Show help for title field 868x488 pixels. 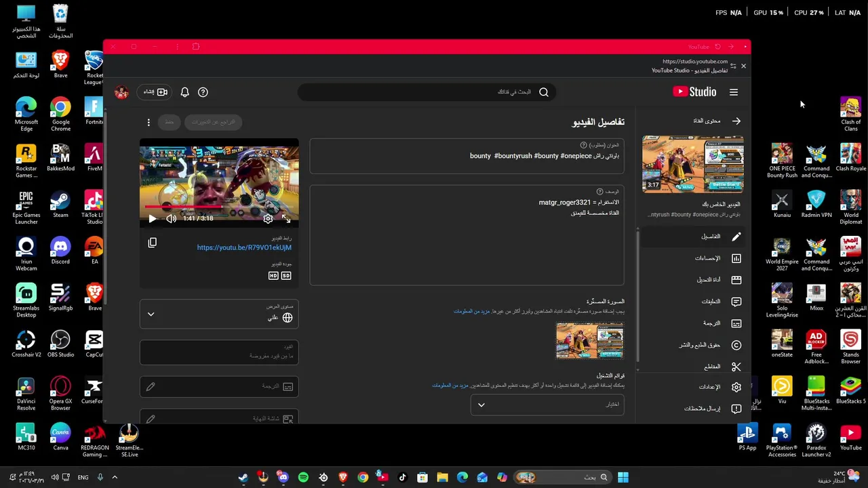tap(583, 145)
